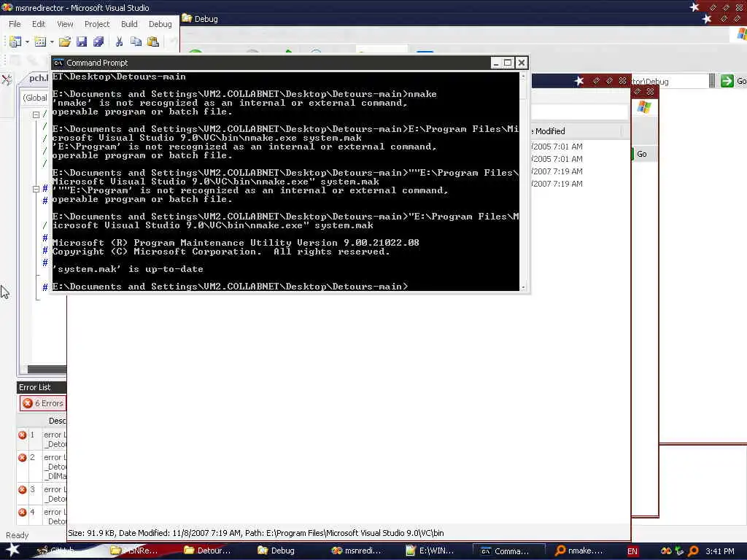The image size is (747, 560).
Task: Select the pch file tab in editor
Action: (x=38, y=78)
